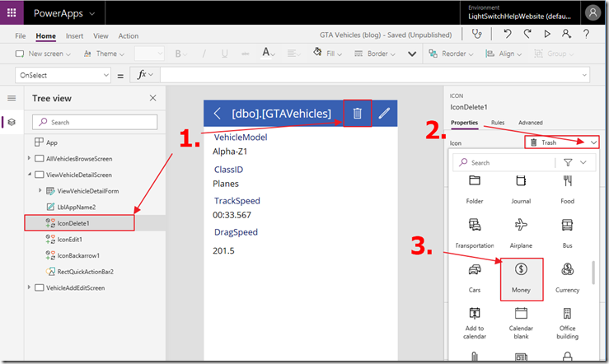Image resolution: width=609 pixels, height=364 pixels.
Task: Switch to the Advanced tab
Action: tap(530, 123)
